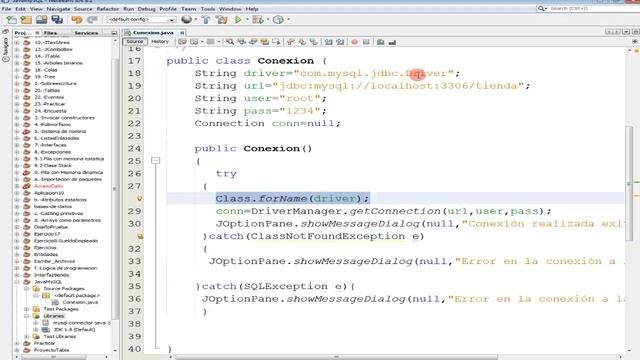Click the Search input field at top right
Screen dimensions: 640x360
point(593,9)
